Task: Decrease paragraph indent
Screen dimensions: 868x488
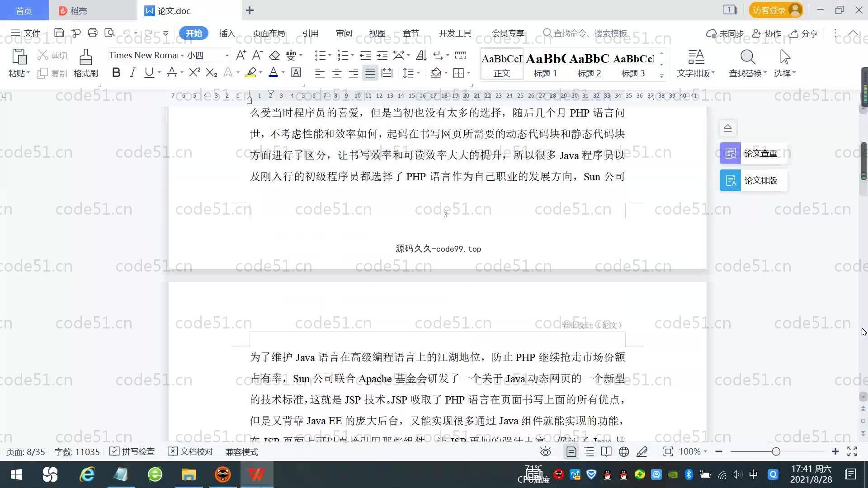Action: point(365,55)
